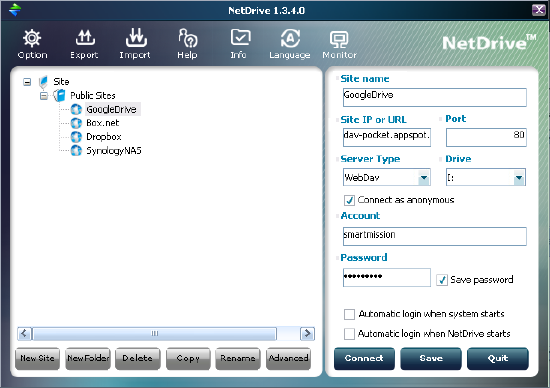
Task: Select the Public Sites folder label
Action: pyautogui.click(x=93, y=95)
